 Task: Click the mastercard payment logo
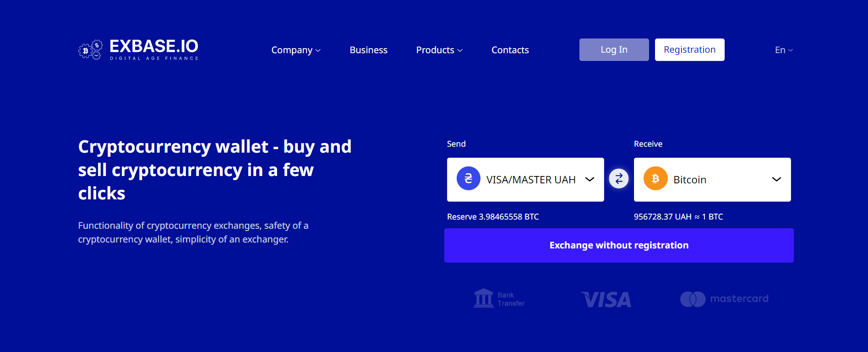[x=724, y=299]
